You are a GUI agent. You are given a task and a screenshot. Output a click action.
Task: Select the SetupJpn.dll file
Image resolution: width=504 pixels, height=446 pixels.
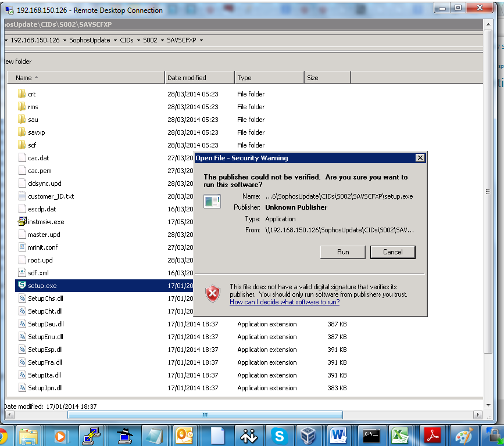pos(45,388)
